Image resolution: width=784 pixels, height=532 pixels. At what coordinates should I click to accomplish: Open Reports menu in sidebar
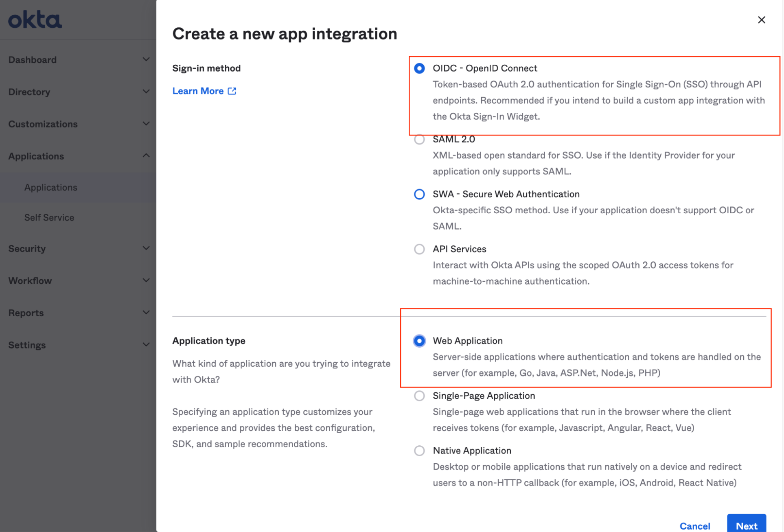coord(26,313)
